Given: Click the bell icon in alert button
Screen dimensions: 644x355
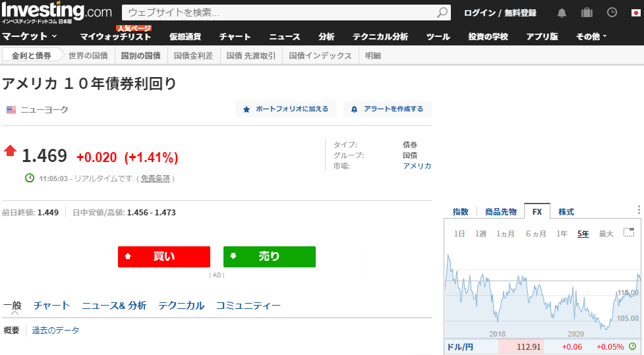Looking at the screenshot, I should (355, 109).
